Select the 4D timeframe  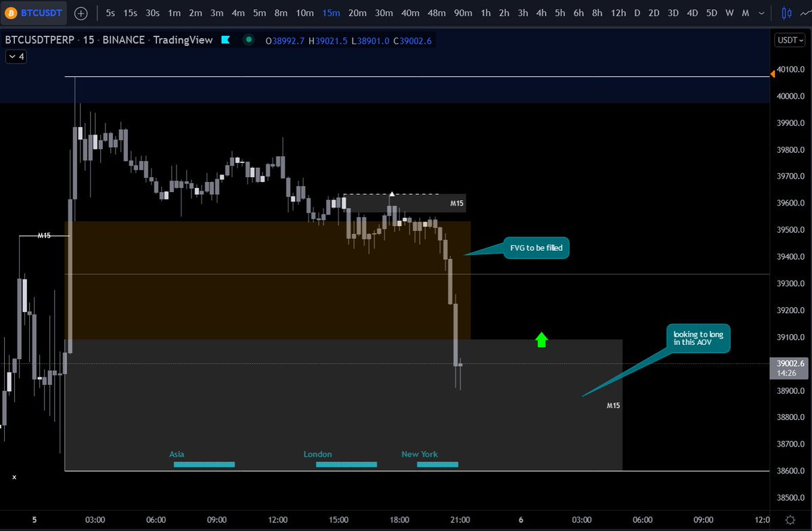click(692, 13)
